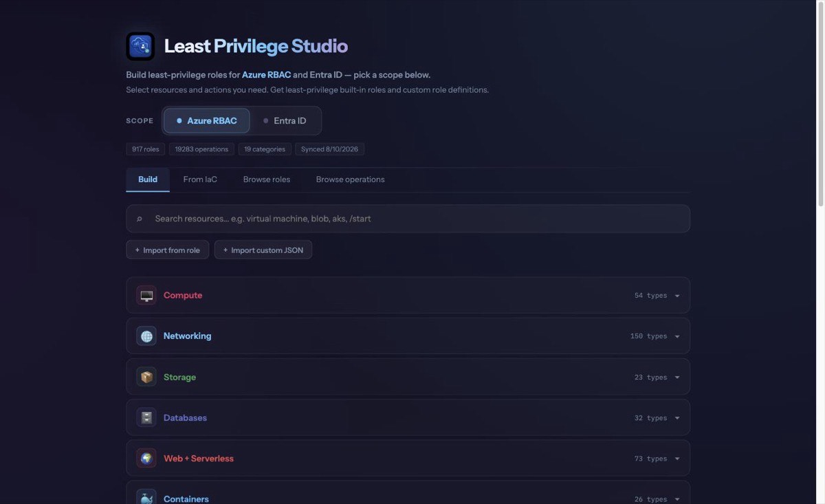Image resolution: width=825 pixels, height=504 pixels.
Task: Focus the Search resources input field
Action: tap(408, 219)
